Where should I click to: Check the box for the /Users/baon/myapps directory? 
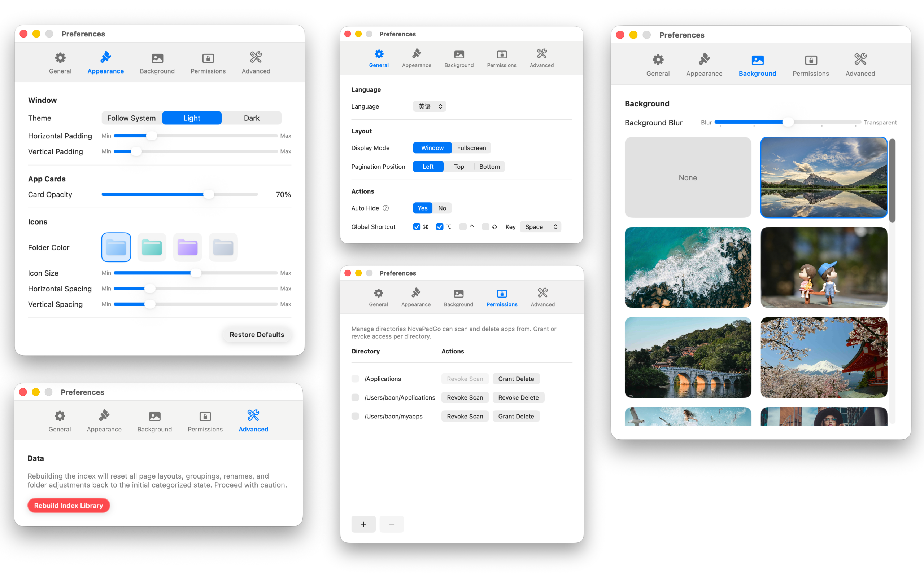coord(355,416)
